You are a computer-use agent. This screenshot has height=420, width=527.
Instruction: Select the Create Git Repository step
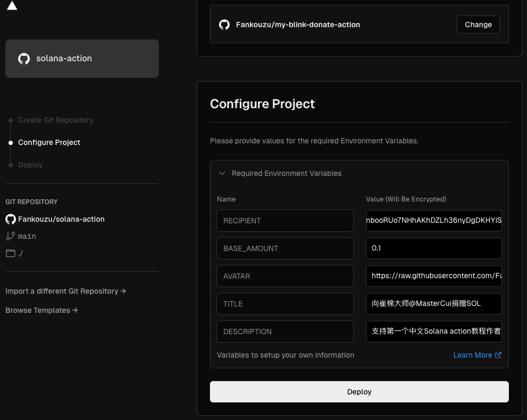click(56, 120)
